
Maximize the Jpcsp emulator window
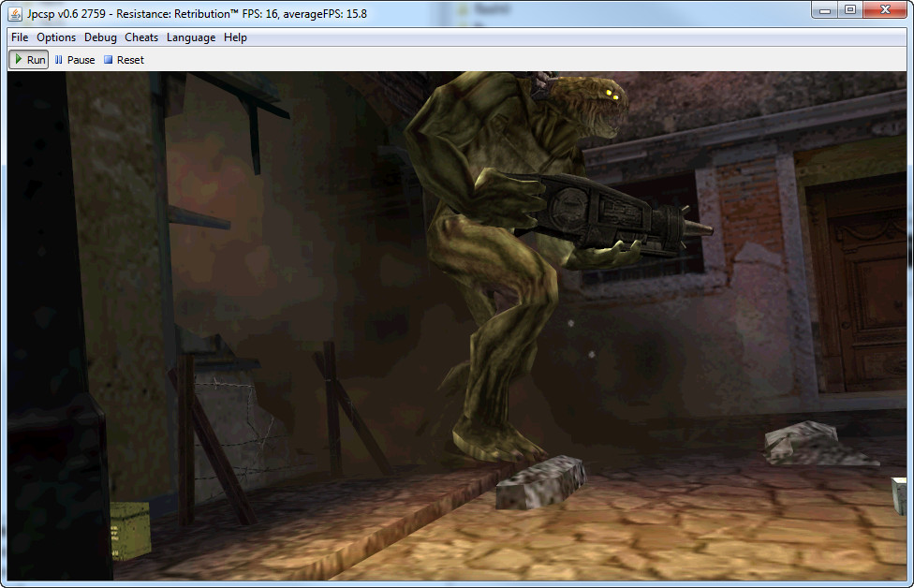850,9
